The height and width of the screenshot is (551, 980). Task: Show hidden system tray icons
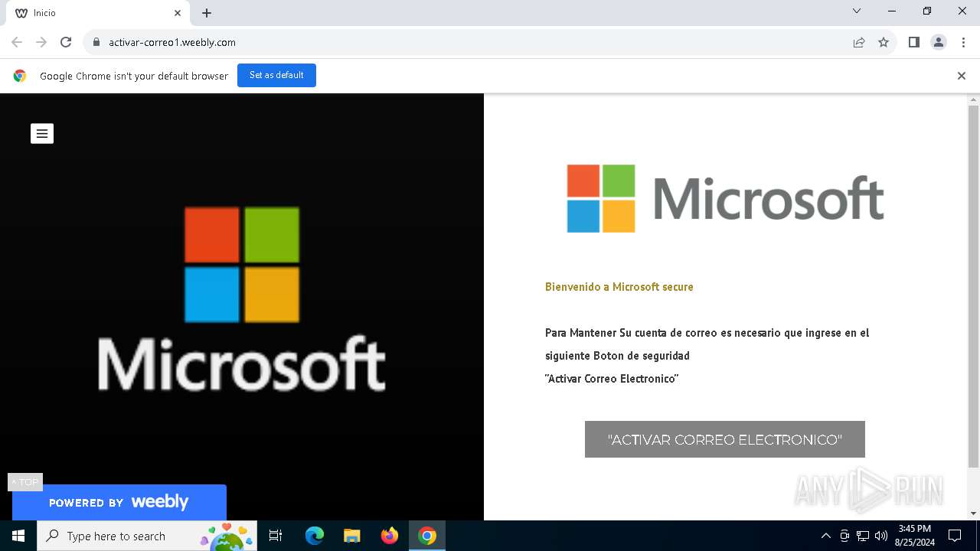(x=825, y=536)
